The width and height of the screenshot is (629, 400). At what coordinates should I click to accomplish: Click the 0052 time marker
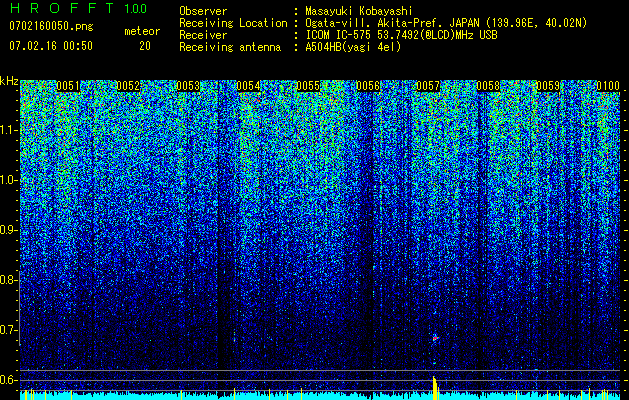coord(128,86)
